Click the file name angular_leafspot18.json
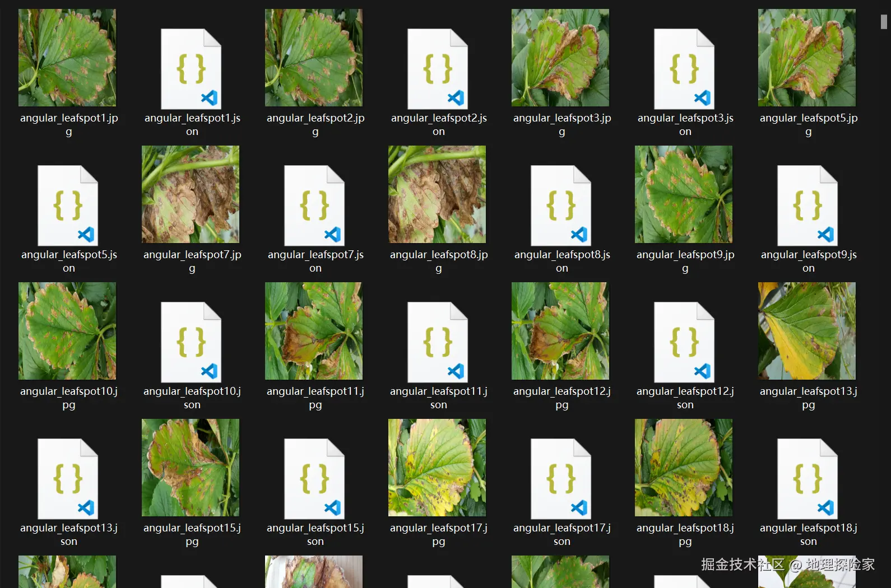The height and width of the screenshot is (588, 891). click(x=809, y=535)
